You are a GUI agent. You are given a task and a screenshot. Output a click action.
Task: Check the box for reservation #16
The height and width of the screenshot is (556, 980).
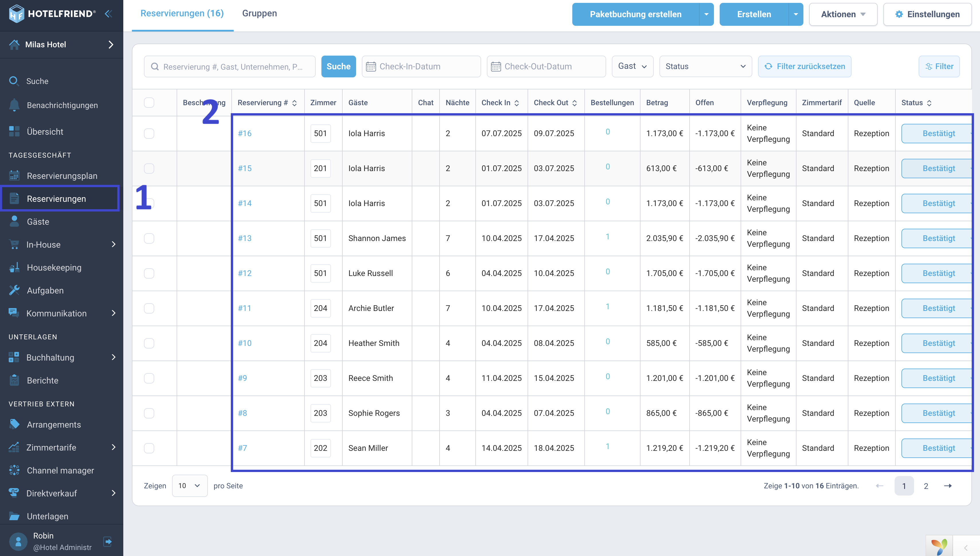point(149,133)
